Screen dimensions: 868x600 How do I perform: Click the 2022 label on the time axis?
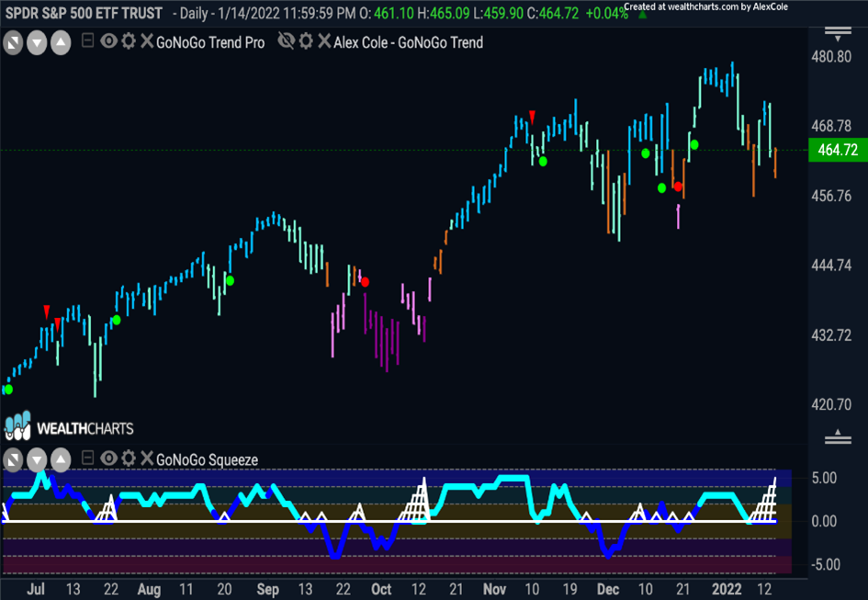point(727,589)
